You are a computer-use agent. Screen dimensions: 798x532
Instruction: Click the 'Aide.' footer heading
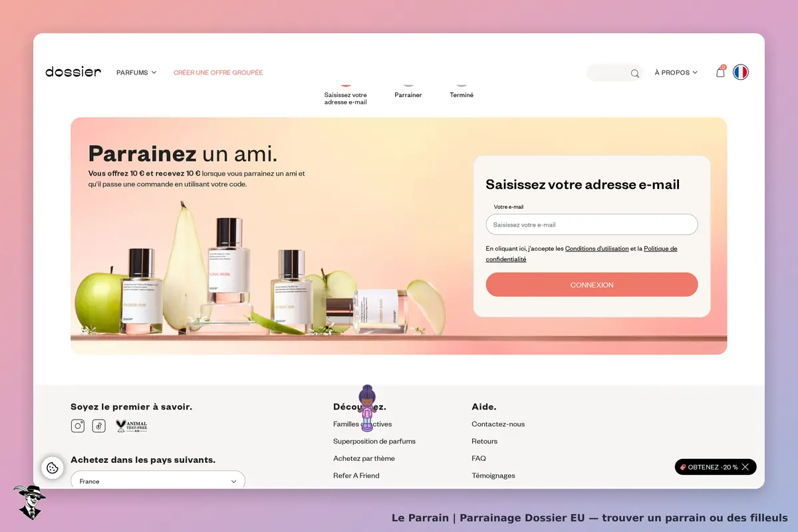point(484,407)
